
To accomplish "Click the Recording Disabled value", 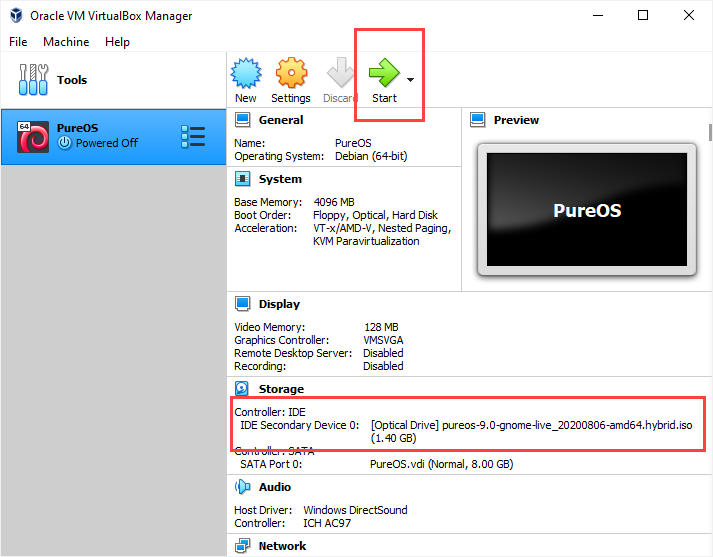I will coord(383,366).
